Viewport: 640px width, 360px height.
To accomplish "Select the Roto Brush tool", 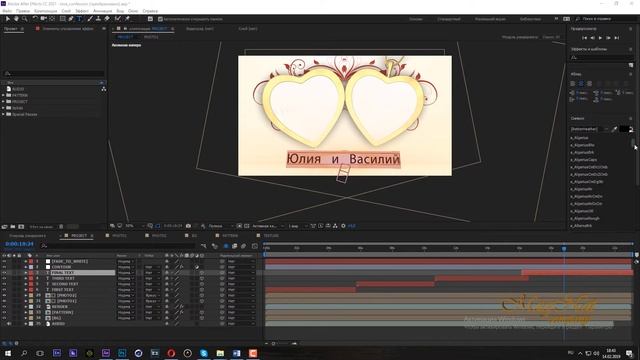I will [118, 19].
